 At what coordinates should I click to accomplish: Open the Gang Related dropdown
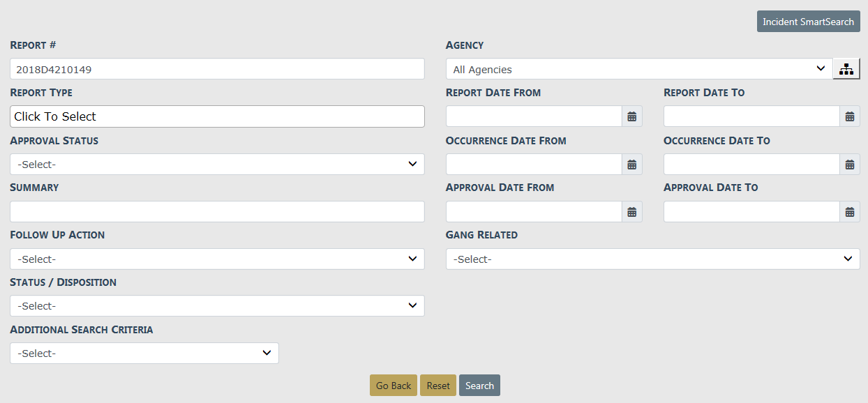(x=652, y=259)
